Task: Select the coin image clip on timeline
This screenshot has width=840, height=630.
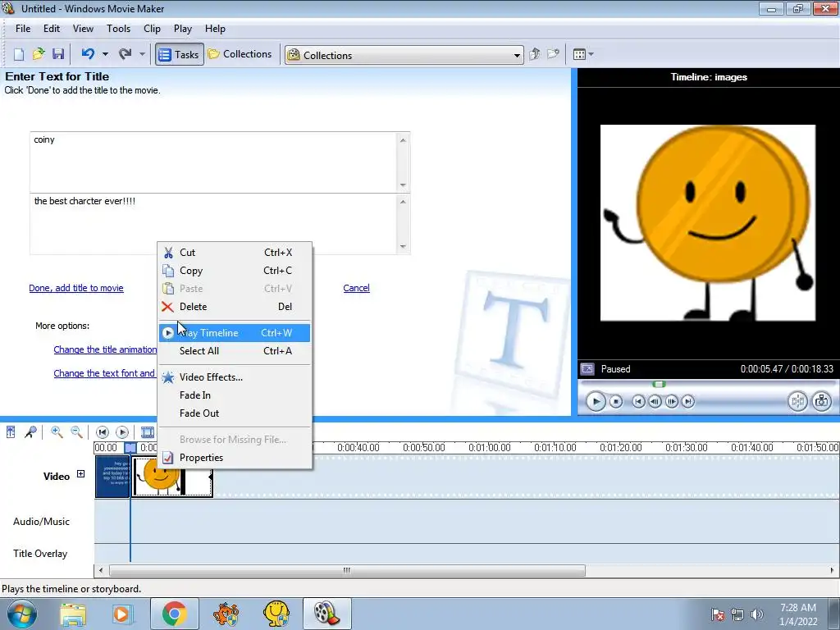Action: [172, 477]
